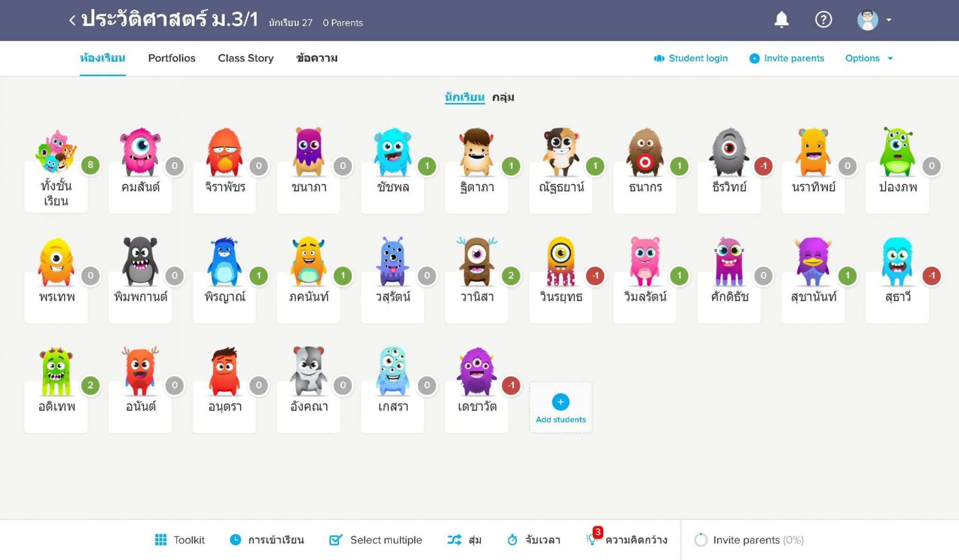
Task: Toggle นักเรียน student view
Action: coord(463,97)
